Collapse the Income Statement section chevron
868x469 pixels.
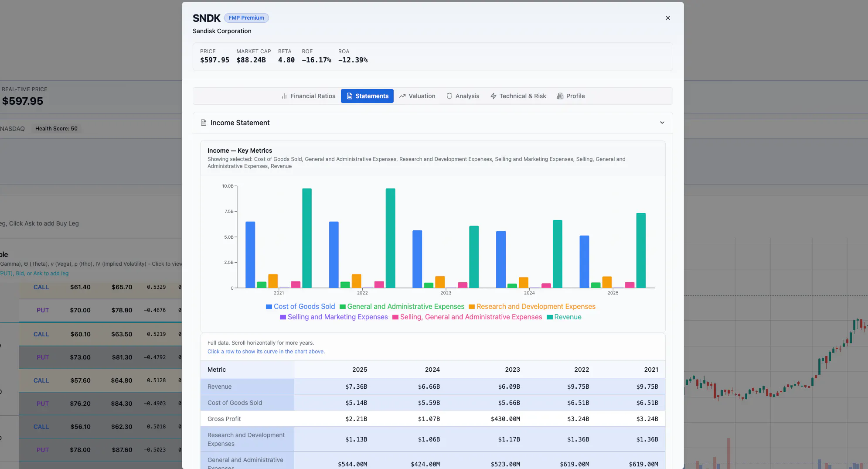coord(662,123)
